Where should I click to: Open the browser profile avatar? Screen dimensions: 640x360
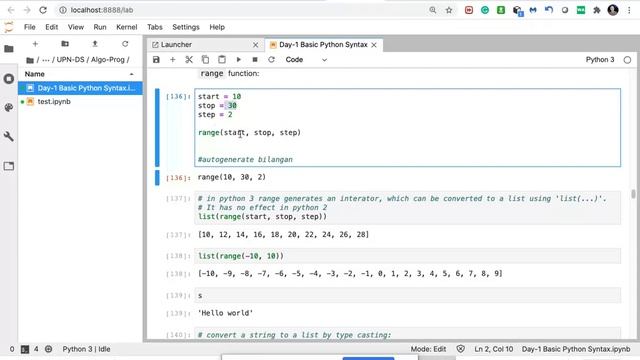pyautogui.click(x=613, y=10)
